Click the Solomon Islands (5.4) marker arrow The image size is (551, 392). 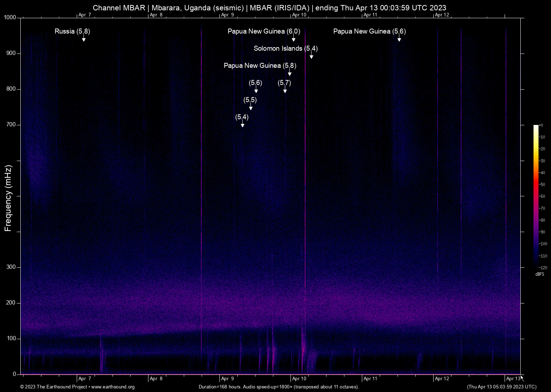(x=311, y=55)
